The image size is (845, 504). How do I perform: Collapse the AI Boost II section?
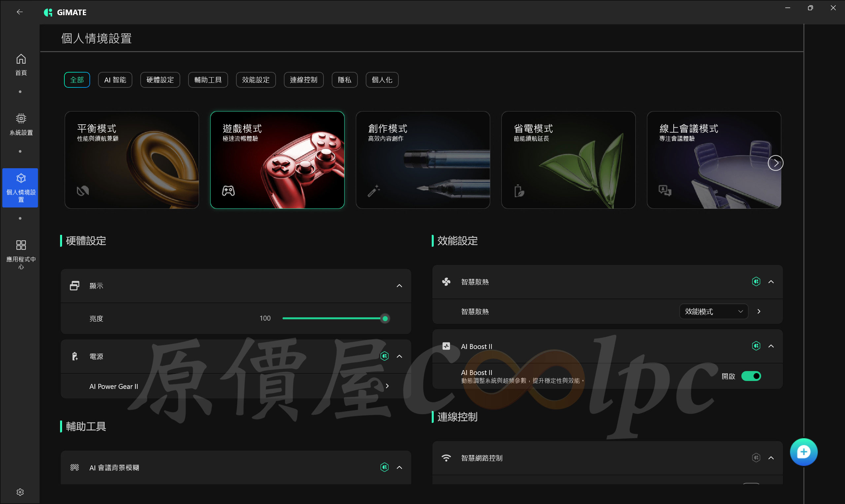771,346
